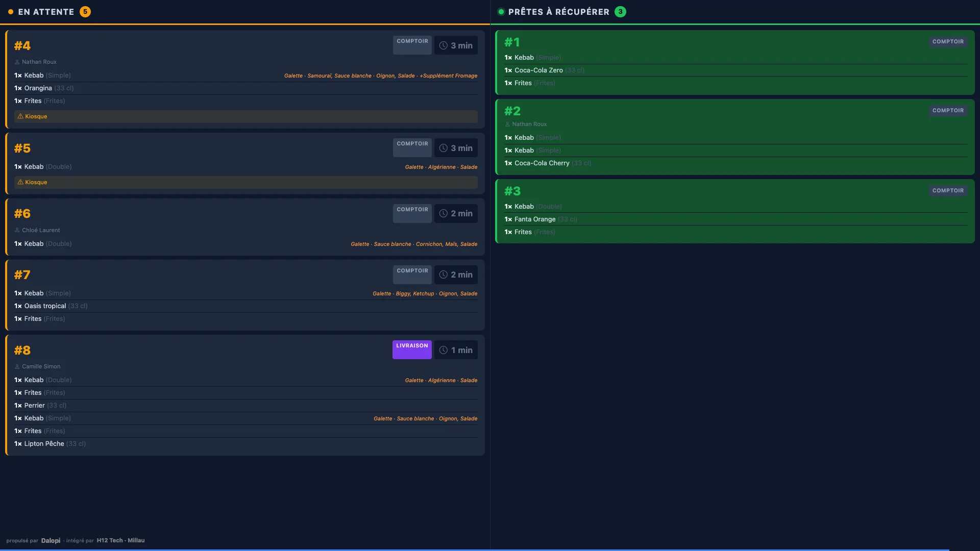980x551 pixels.
Task: Click the warning icon in order #4's Kiosque banner
Action: point(20,116)
